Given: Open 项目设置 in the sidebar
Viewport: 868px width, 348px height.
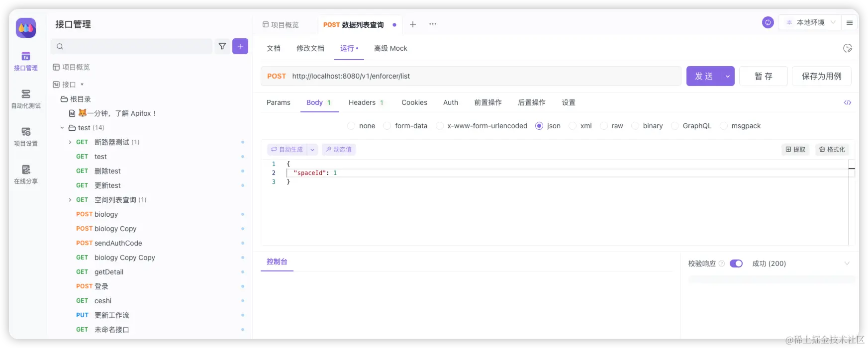Looking at the screenshot, I should click(26, 137).
